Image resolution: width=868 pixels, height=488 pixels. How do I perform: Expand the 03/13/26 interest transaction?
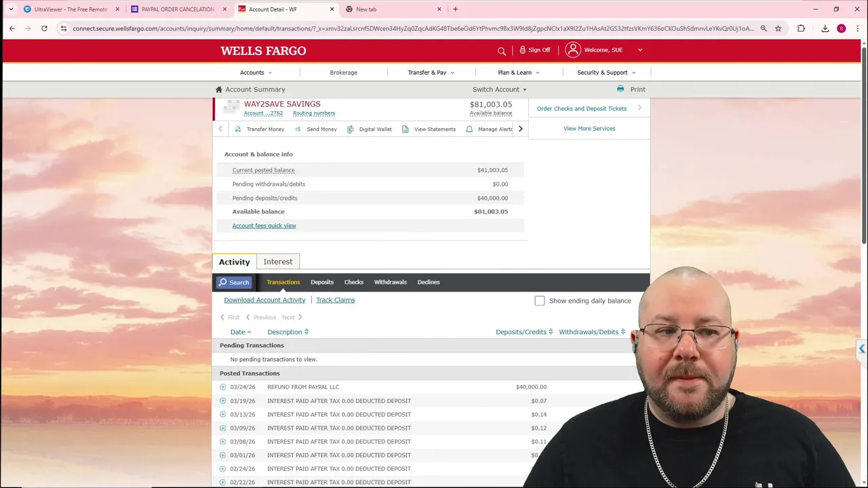pyautogui.click(x=223, y=414)
